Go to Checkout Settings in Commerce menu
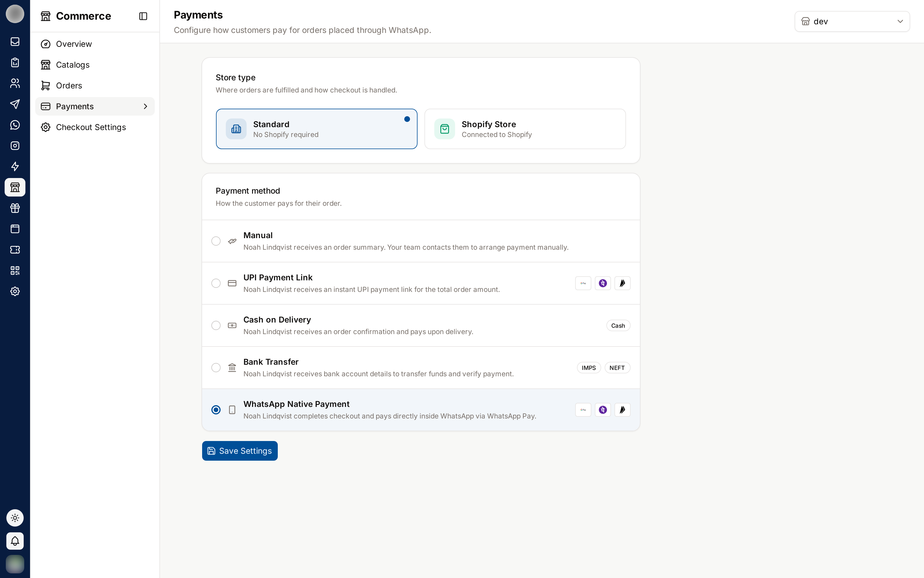 point(95,127)
